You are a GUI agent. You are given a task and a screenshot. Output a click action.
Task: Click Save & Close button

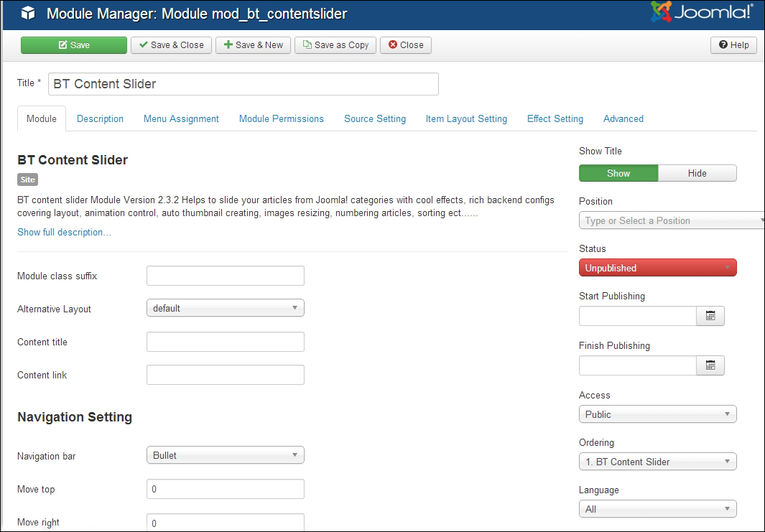[171, 45]
